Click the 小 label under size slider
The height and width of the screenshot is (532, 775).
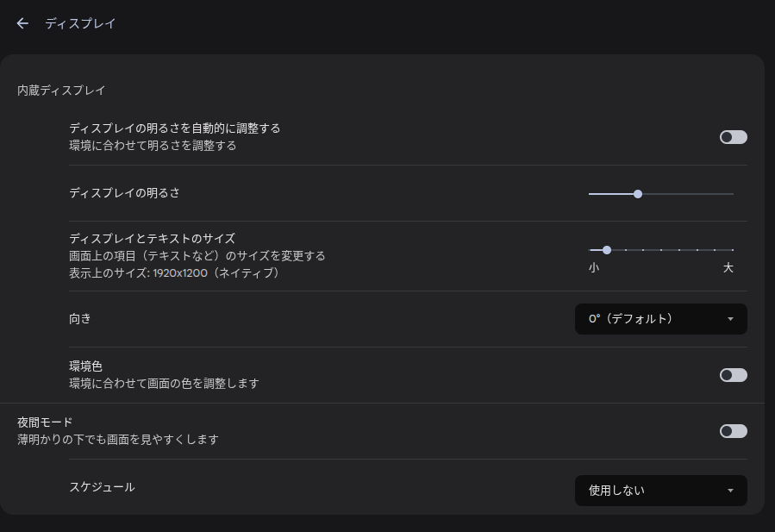[x=594, y=268]
